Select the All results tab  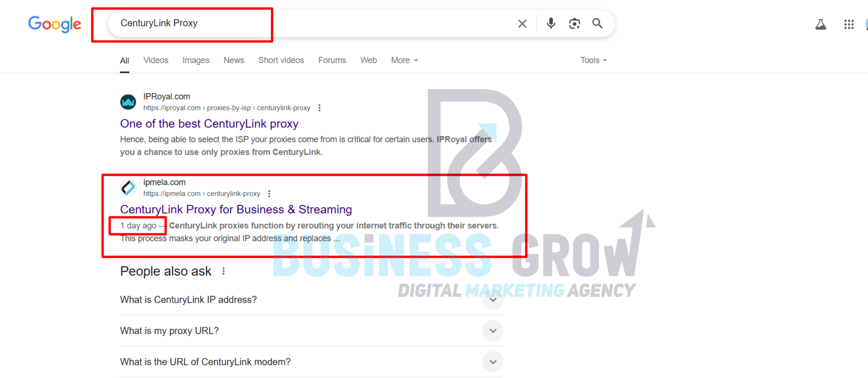(x=124, y=60)
